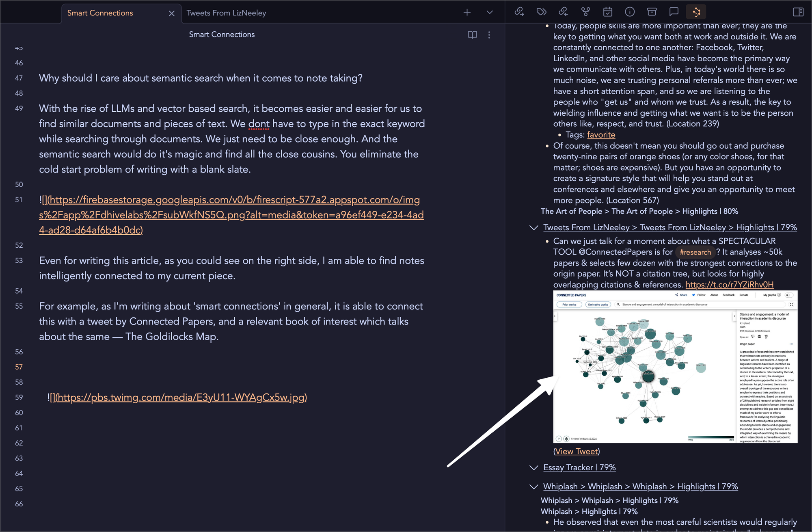Expand the Essay Tracker result chevron
This screenshot has width=812, height=532.
click(x=534, y=468)
